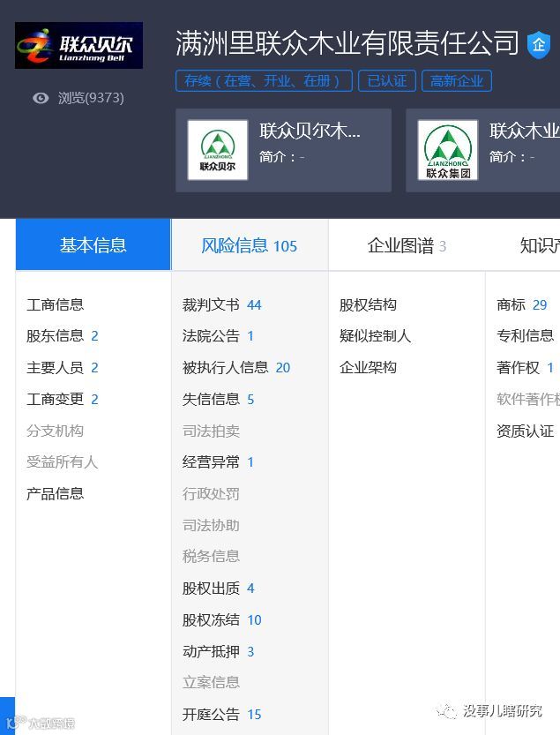Click the greyed-out 分支机构 entry
The height and width of the screenshot is (735, 560).
(56, 431)
